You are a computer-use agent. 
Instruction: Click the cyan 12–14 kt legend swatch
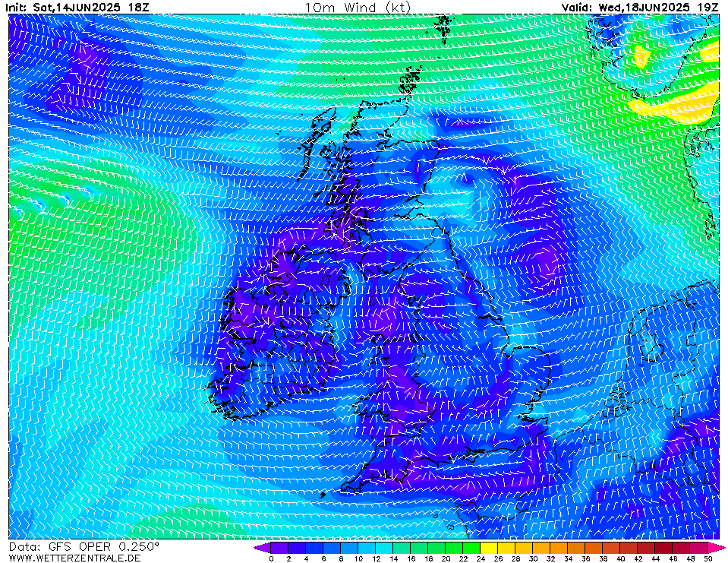pos(384,548)
